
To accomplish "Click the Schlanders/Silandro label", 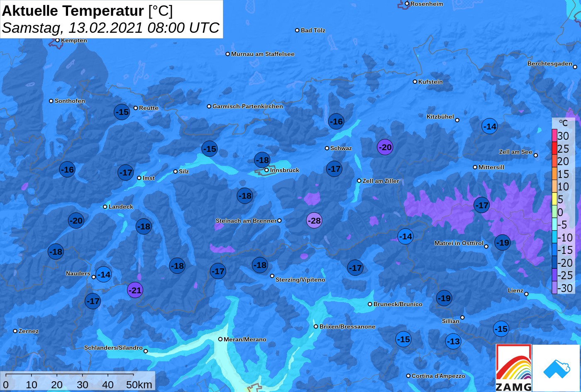I will coord(113,348).
